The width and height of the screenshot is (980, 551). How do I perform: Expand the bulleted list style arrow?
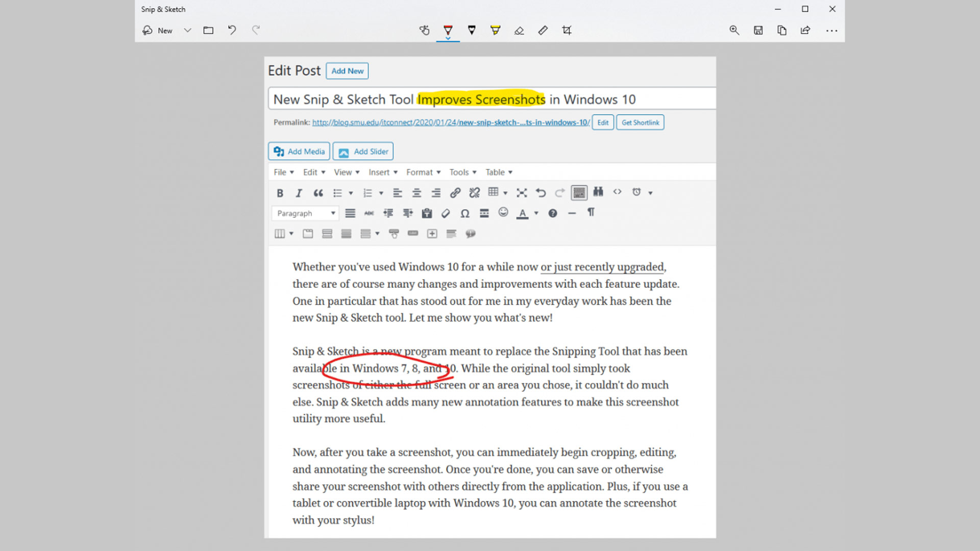tap(351, 193)
